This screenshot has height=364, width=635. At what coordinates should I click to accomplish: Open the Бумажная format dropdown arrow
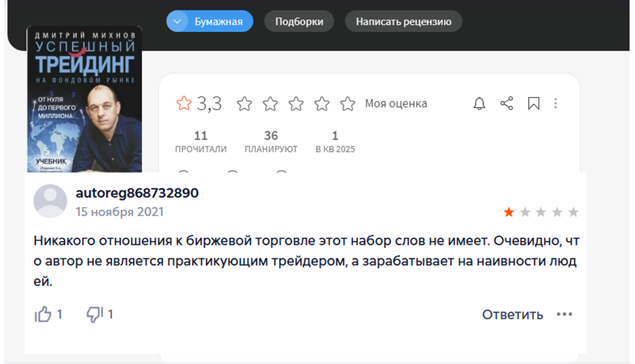177,21
